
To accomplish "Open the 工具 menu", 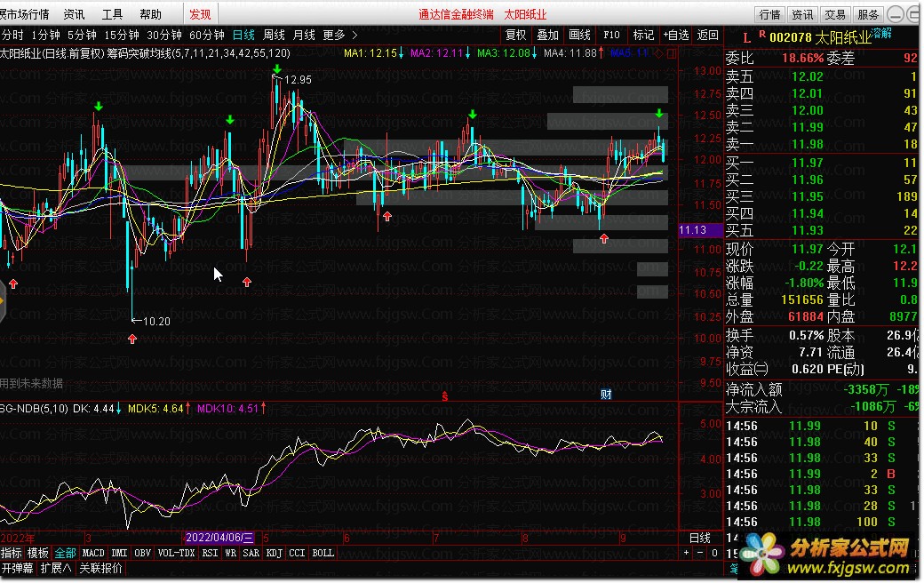I will pyautogui.click(x=112, y=14).
